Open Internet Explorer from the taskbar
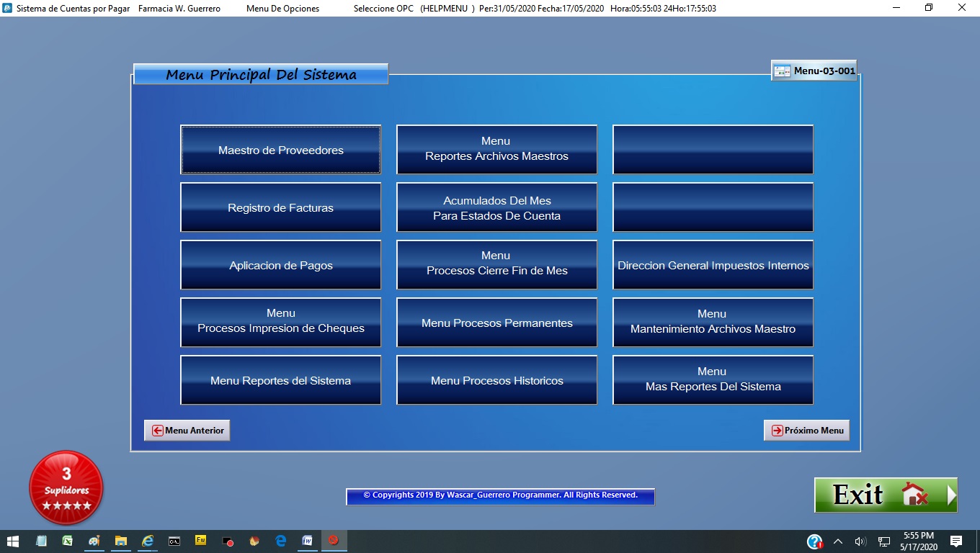Image resolution: width=980 pixels, height=553 pixels. coord(148,541)
